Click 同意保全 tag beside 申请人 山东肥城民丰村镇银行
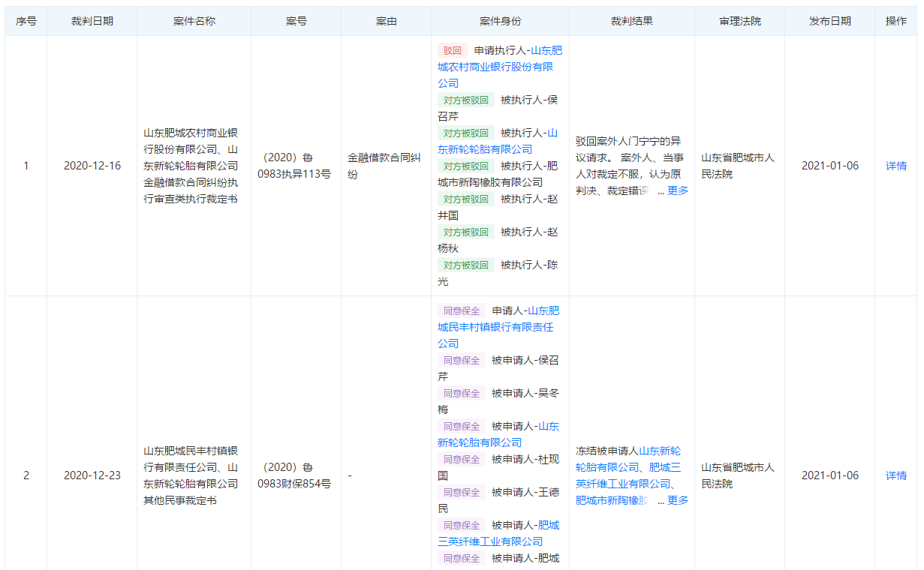The width and height of the screenshot is (924, 570). click(462, 311)
